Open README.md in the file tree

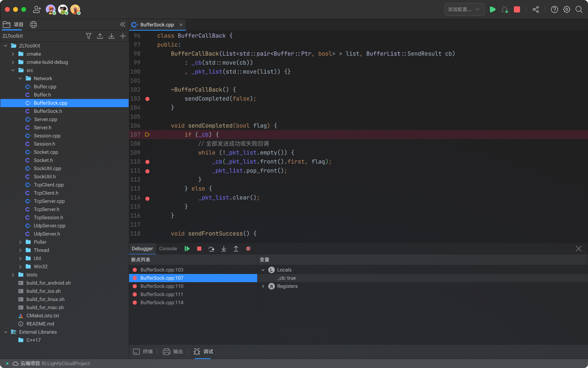tap(40, 324)
